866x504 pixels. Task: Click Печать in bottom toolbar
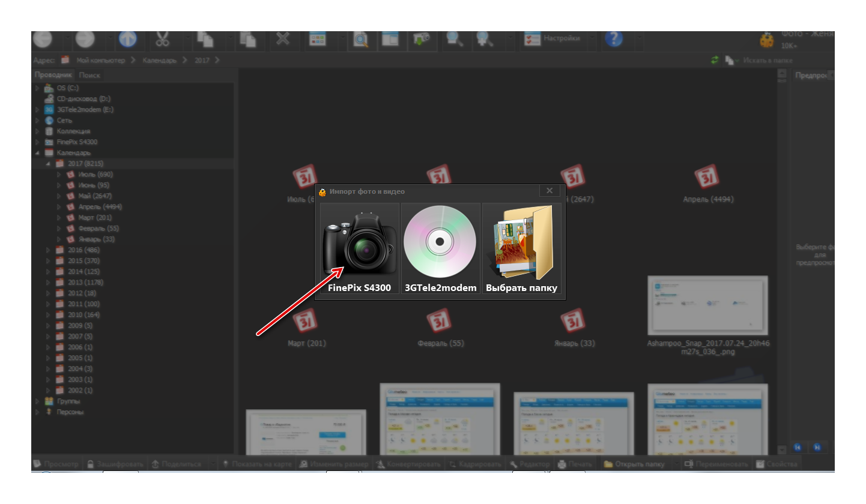click(575, 464)
